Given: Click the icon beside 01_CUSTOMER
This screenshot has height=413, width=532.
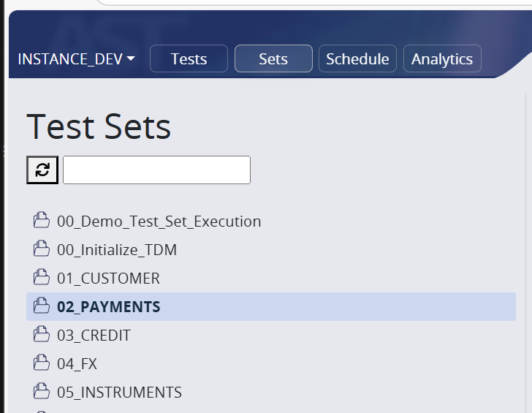Looking at the screenshot, I should (42, 277).
